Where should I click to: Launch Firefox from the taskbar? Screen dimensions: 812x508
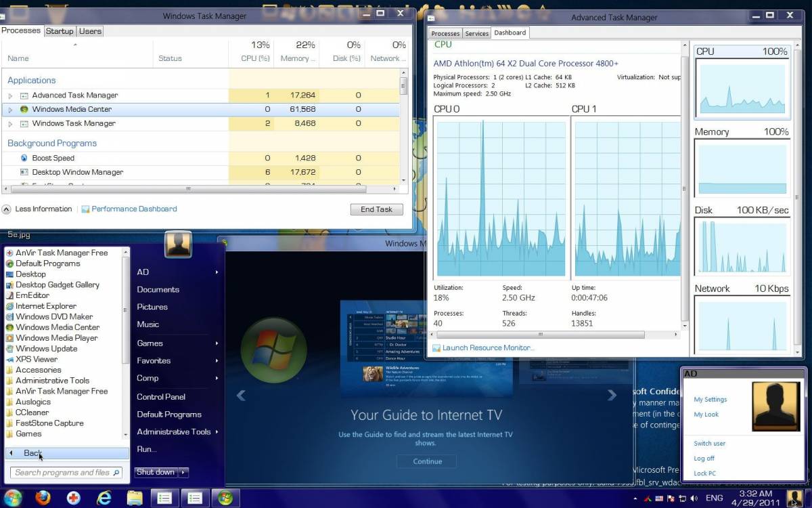coord(43,498)
